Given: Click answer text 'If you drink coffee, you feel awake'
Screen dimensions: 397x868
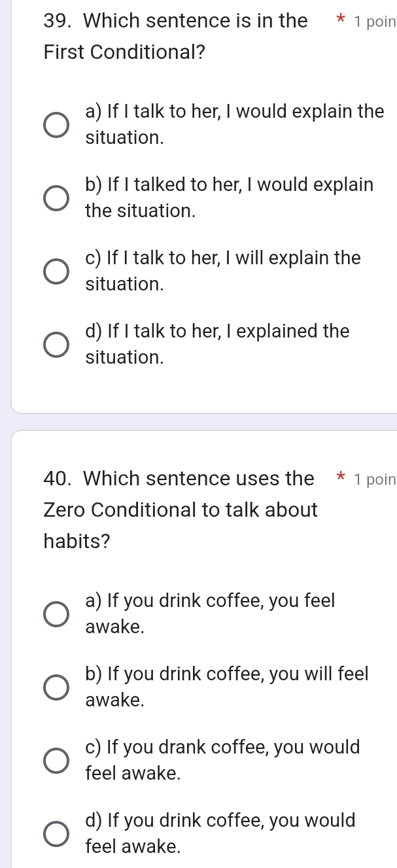Looking at the screenshot, I should pyautogui.click(x=209, y=614).
